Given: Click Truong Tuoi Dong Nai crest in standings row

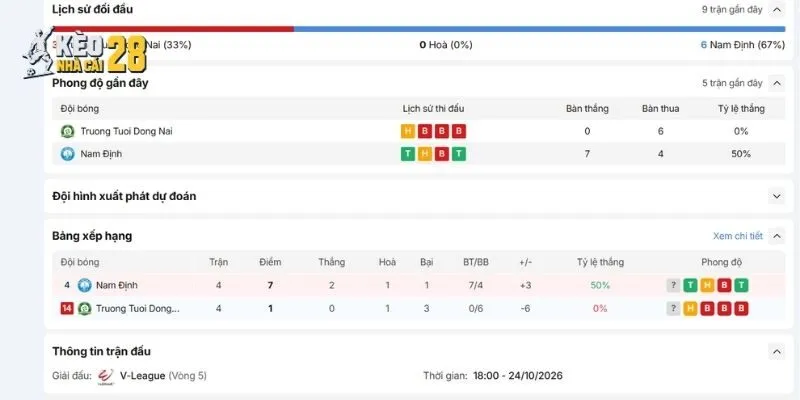Looking at the screenshot, I should click(x=84, y=309).
